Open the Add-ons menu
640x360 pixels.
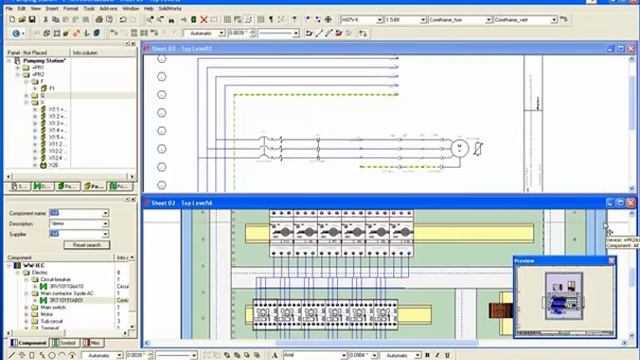(109, 9)
